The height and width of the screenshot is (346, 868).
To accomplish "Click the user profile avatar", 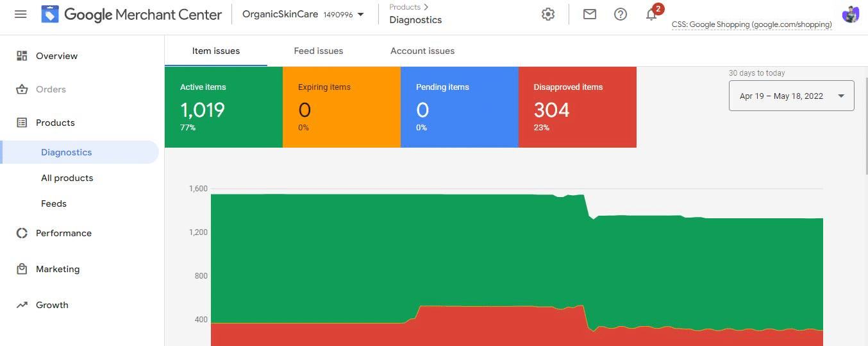I will click(851, 14).
